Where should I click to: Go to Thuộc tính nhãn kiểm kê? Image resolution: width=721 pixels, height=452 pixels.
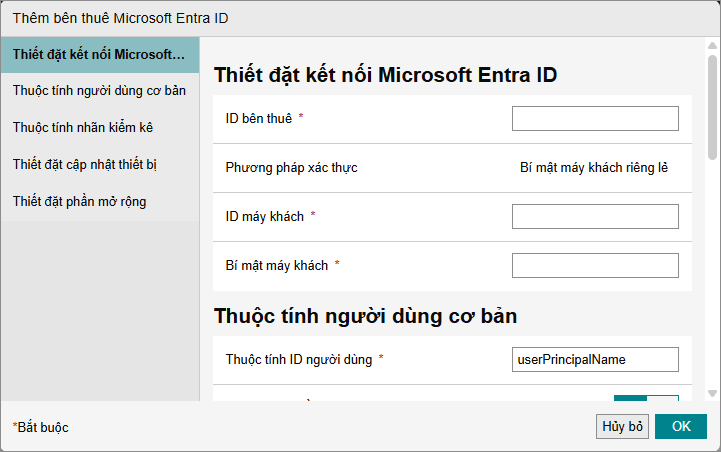tap(100, 127)
